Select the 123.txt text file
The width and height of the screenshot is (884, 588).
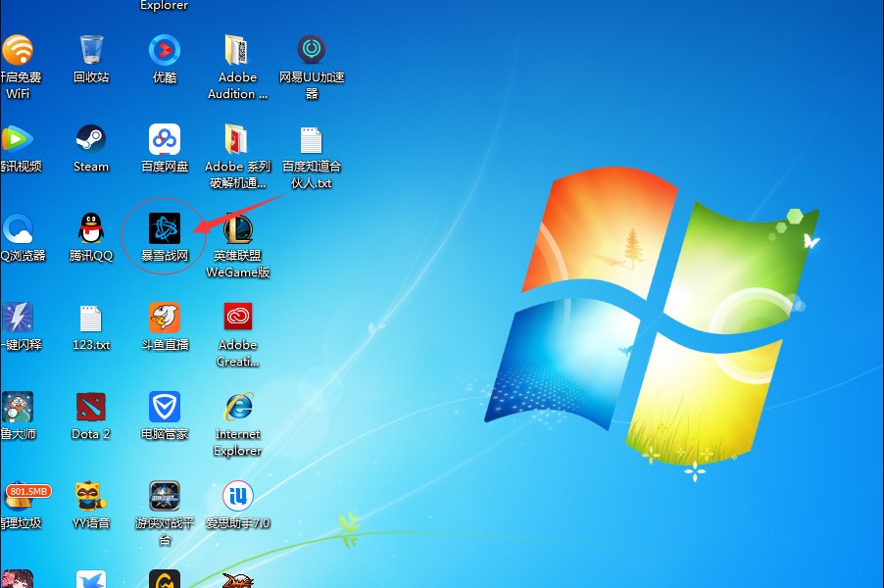(x=91, y=318)
